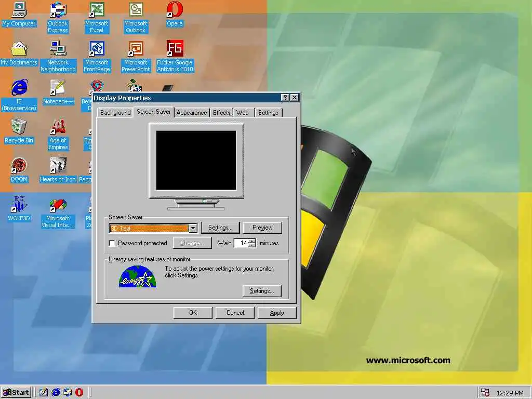The image size is (532, 399).
Task: Decrease the Wait minutes with down arrow
Action: click(x=252, y=245)
